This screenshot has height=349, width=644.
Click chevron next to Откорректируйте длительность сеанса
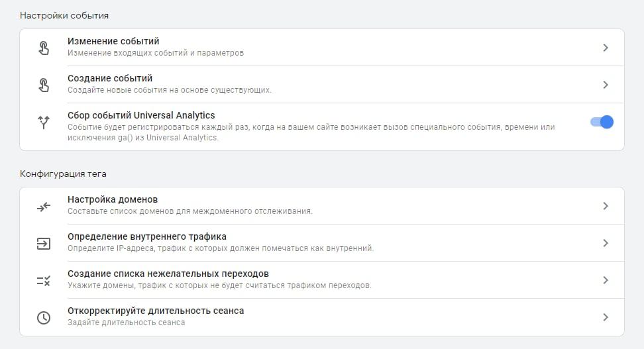click(x=606, y=317)
